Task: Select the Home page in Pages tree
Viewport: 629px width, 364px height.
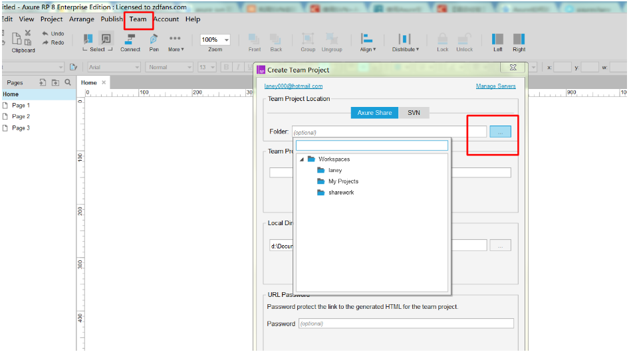Action: [x=38, y=94]
